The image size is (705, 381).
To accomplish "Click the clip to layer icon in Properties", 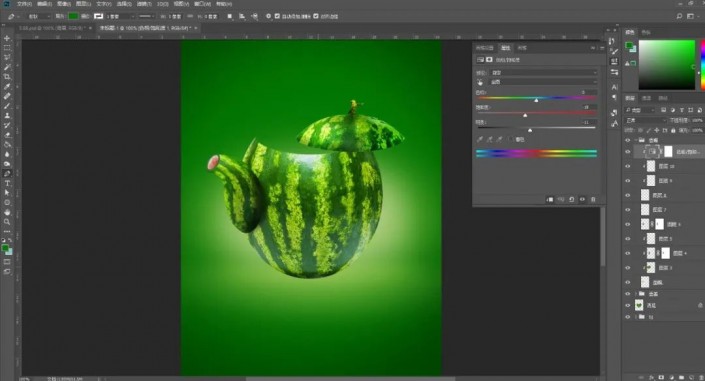I will click(x=549, y=199).
